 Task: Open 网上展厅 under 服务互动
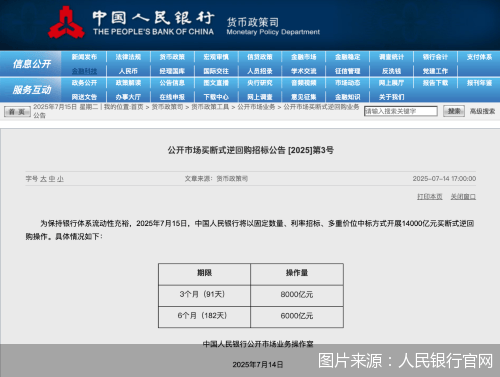click(x=391, y=83)
